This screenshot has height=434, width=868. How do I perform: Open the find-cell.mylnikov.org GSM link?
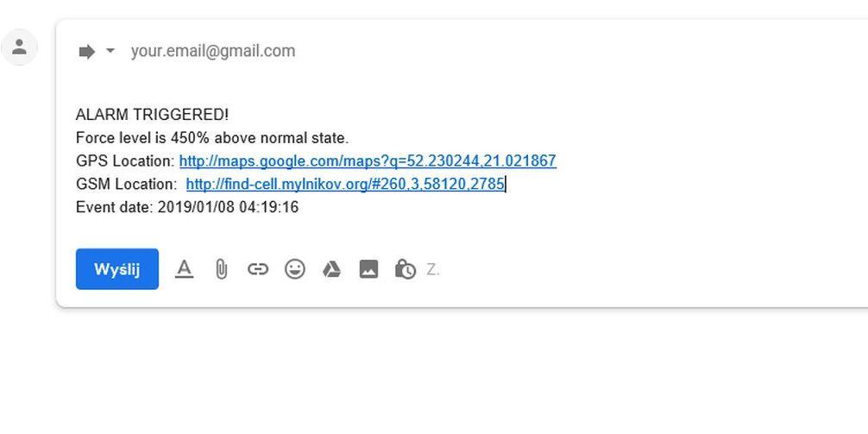345,185
